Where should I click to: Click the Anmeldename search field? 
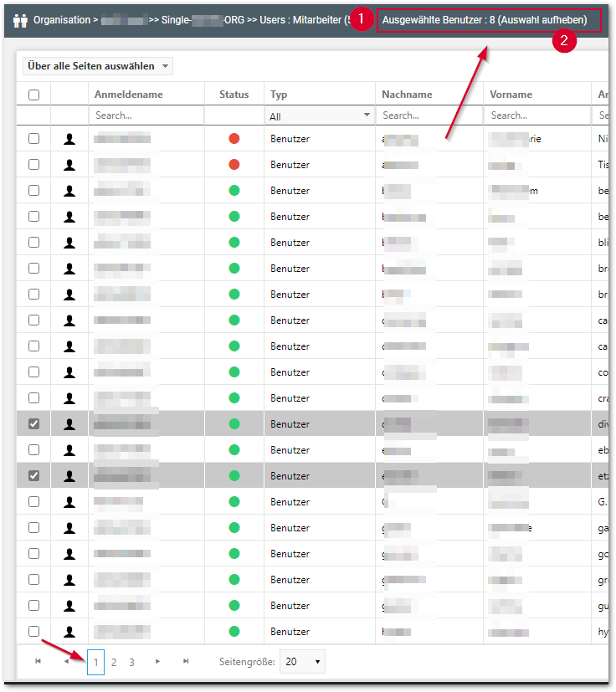tap(146, 115)
